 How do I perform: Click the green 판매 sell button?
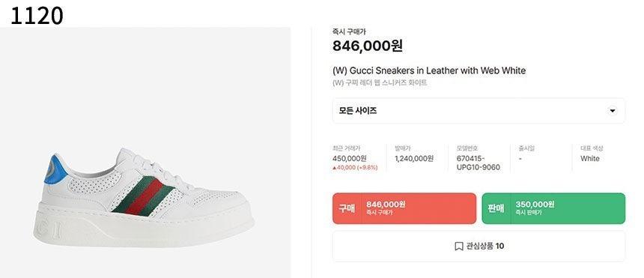point(553,208)
